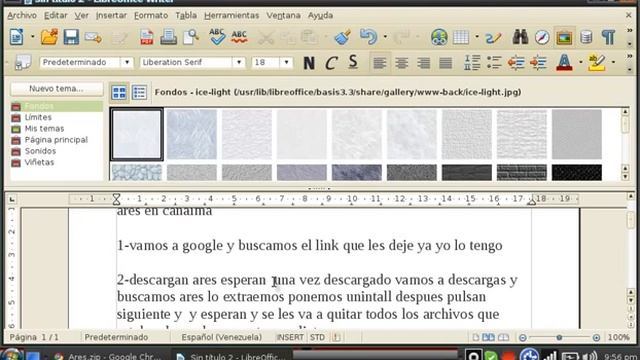This screenshot has width=640, height=360.
Task: Open the Navigator compass icon
Action: click(542, 38)
